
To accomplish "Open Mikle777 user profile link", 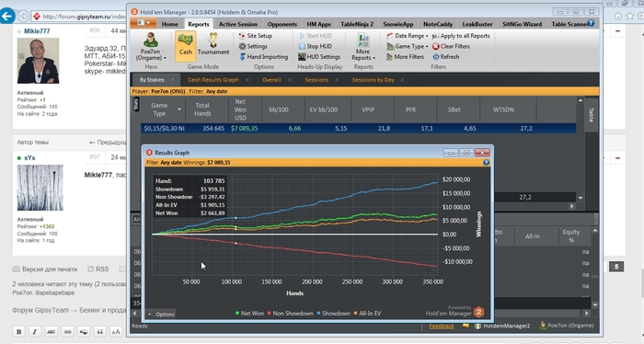I will pos(37,31).
